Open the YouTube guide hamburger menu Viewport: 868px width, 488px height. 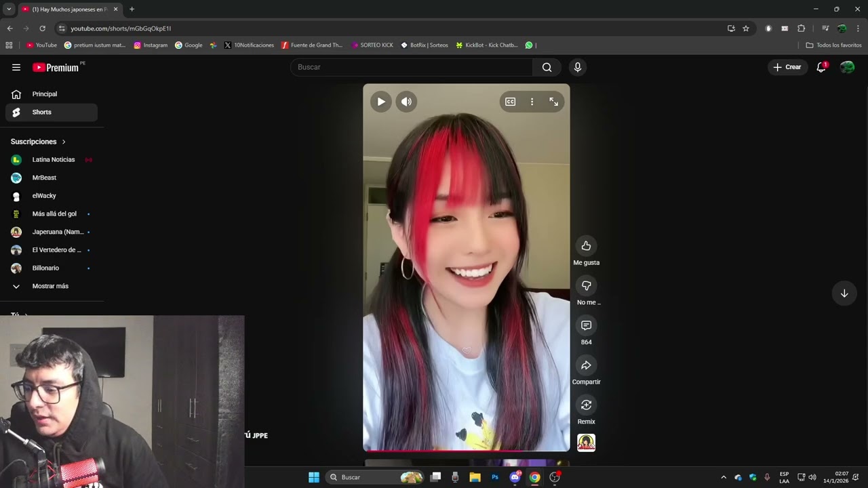click(x=16, y=67)
